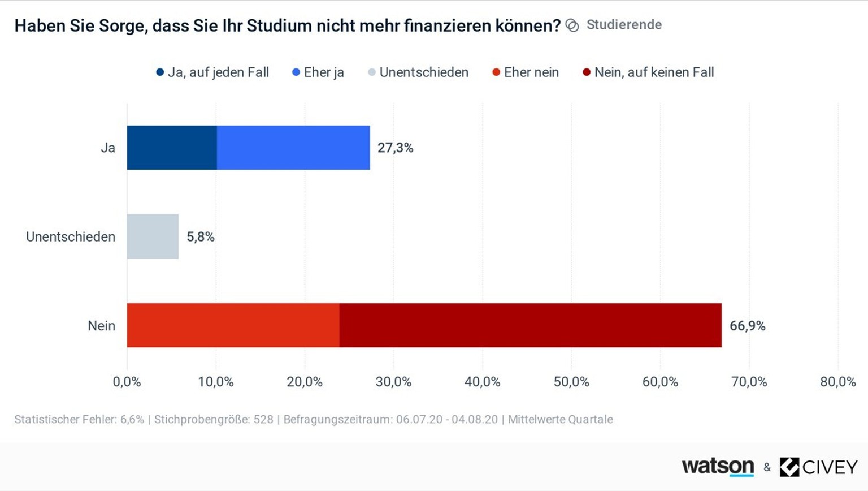Toggle the 'Unentschieden' legend entry
This screenshot has height=491, width=868.
point(418,72)
